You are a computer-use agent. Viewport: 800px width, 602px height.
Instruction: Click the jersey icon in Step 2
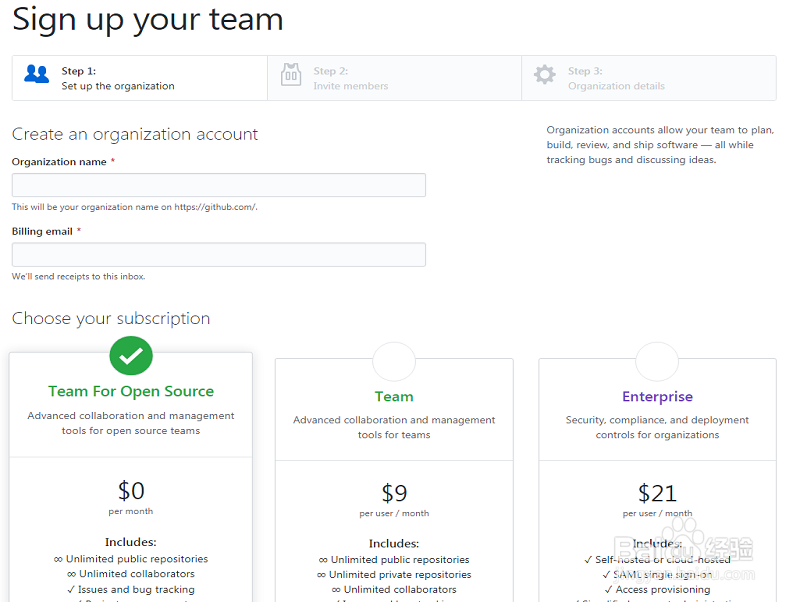point(291,75)
